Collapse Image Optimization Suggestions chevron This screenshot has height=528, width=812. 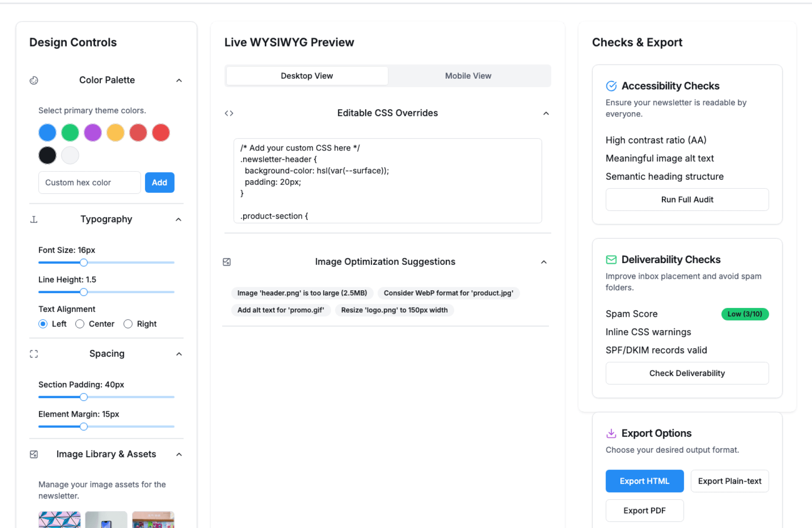click(x=544, y=262)
